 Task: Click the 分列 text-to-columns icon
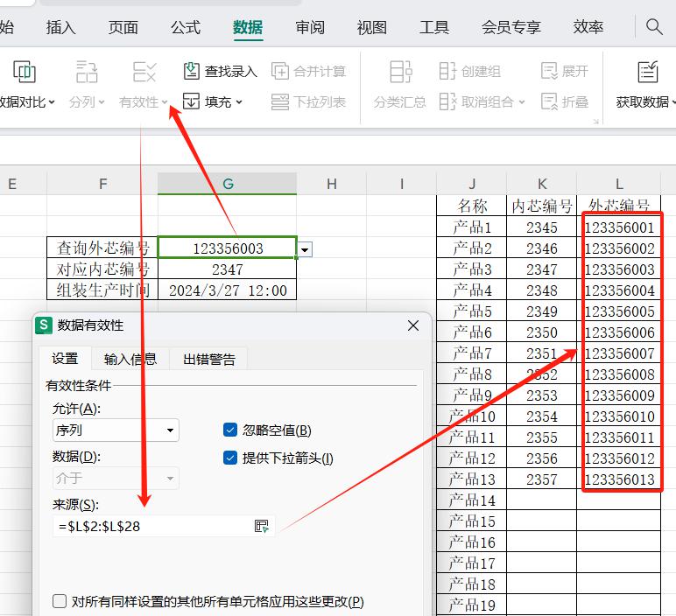click(x=87, y=72)
